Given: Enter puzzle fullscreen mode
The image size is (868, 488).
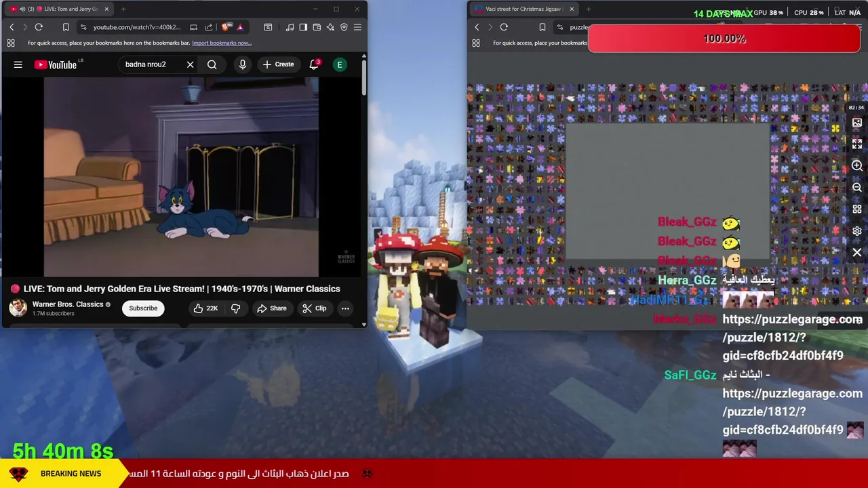Looking at the screenshot, I should click(x=857, y=144).
